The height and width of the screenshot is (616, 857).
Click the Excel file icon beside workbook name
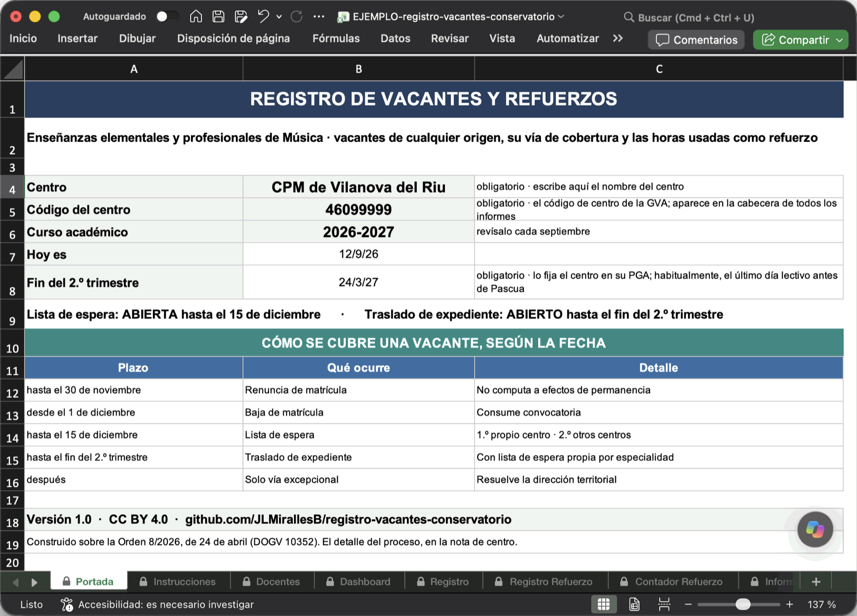click(343, 17)
